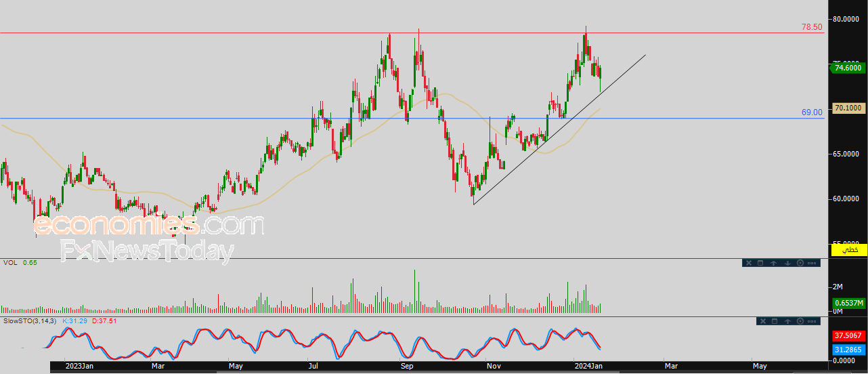The height and width of the screenshot is (374, 868).
Task: Click the 0.6537M volume value tag
Action: point(848,302)
